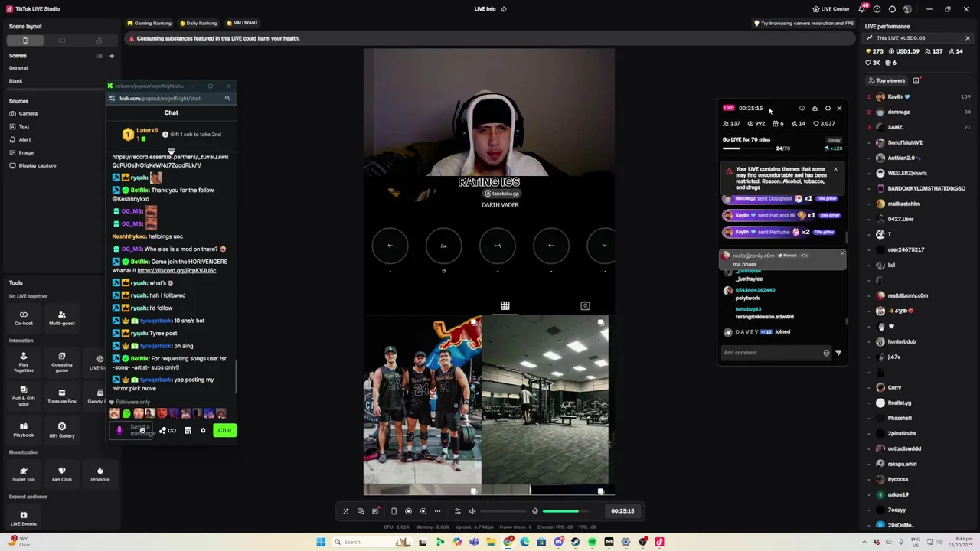980x551 pixels.
Task: Toggle the microphone icon in bottom toolbar
Action: pos(535,511)
